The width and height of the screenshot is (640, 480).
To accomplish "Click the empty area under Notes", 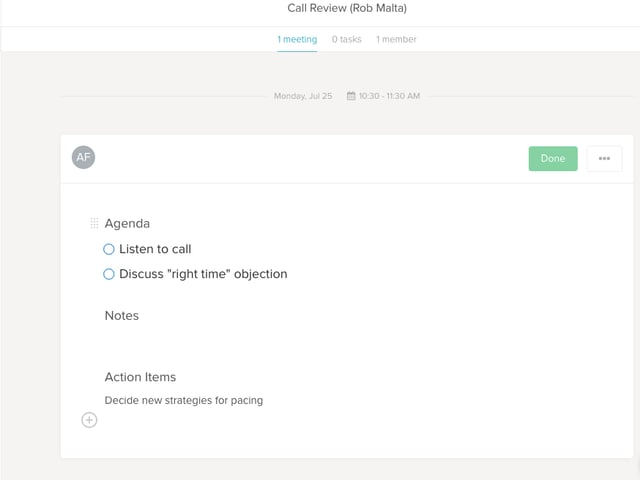I will [x=300, y=343].
